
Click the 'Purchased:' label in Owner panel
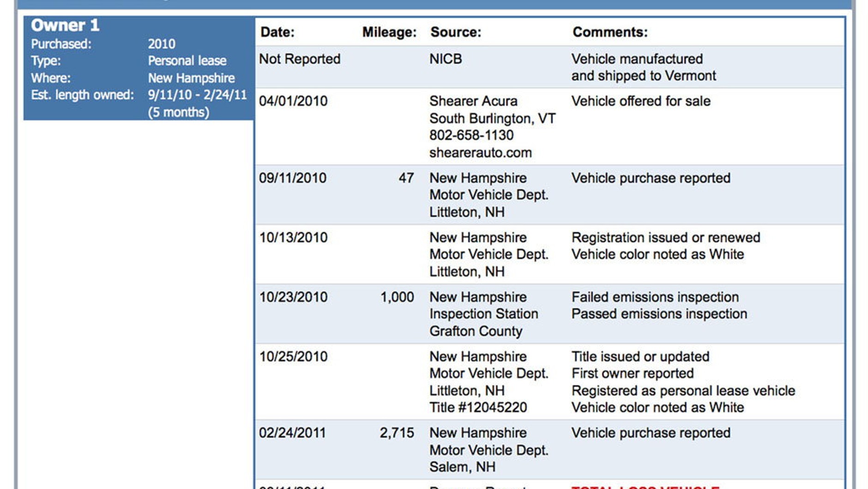click(61, 44)
